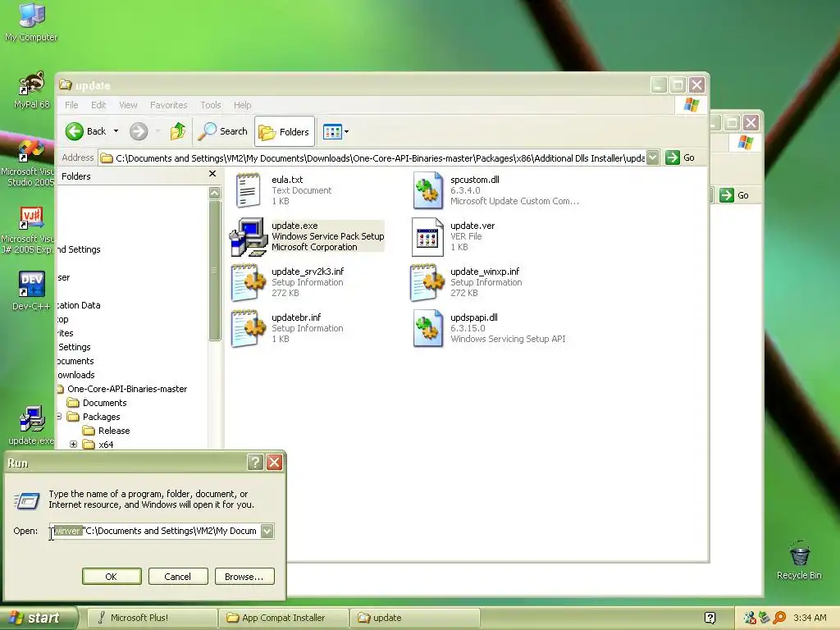Select One-Core-API-Binaries-master in folder tree
Viewport: 840px width, 630px height.
[x=127, y=389]
